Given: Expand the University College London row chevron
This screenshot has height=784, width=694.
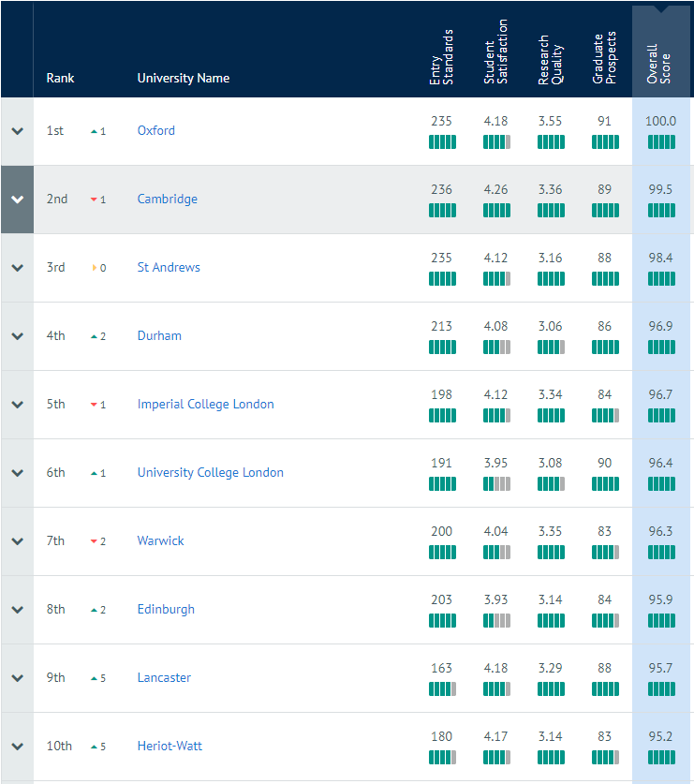Looking at the screenshot, I should click(x=18, y=472).
